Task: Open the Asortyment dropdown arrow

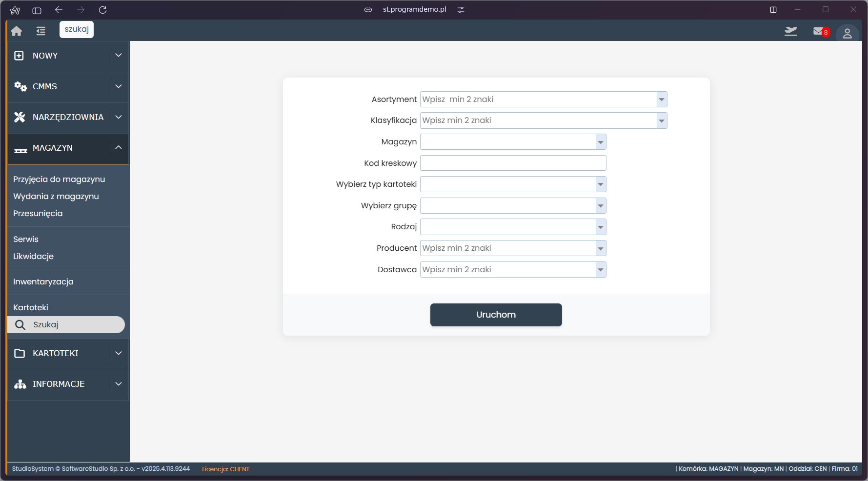Action: coord(661,100)
